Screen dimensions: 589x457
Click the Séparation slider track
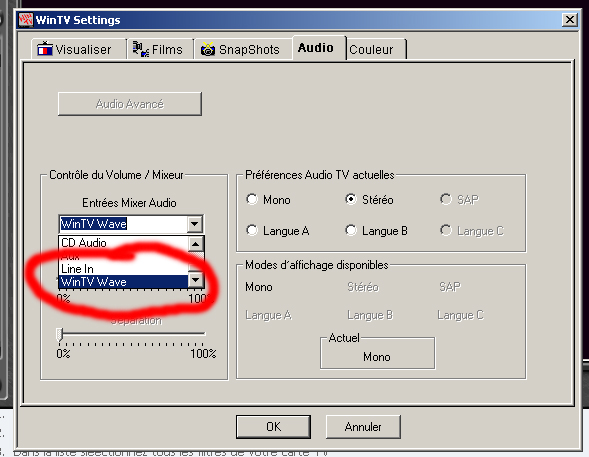(131, 333)
